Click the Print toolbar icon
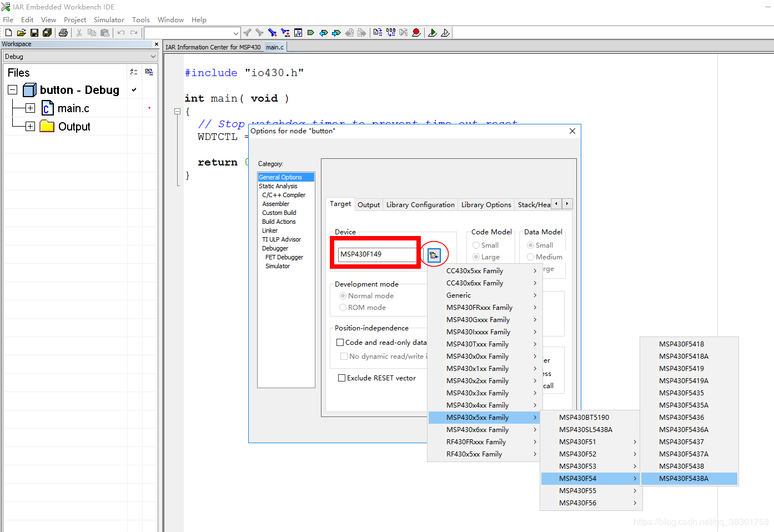Screen dimensions: 774x532 [x=63, y=33]
